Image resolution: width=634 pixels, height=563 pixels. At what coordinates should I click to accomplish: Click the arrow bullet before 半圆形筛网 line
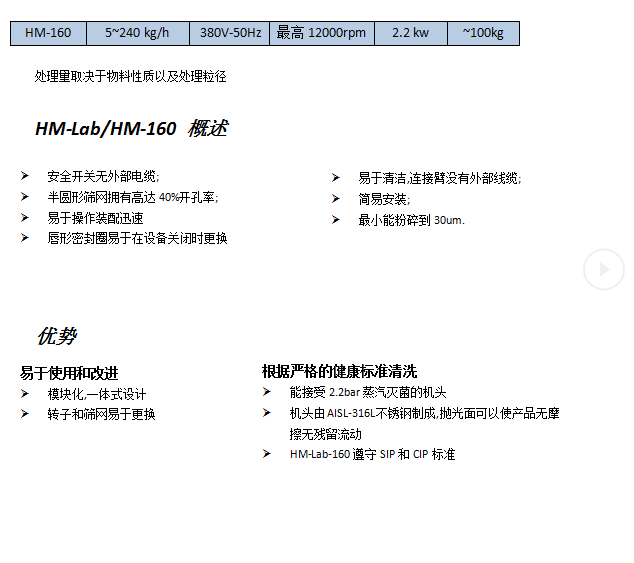[x=25, y=197]
